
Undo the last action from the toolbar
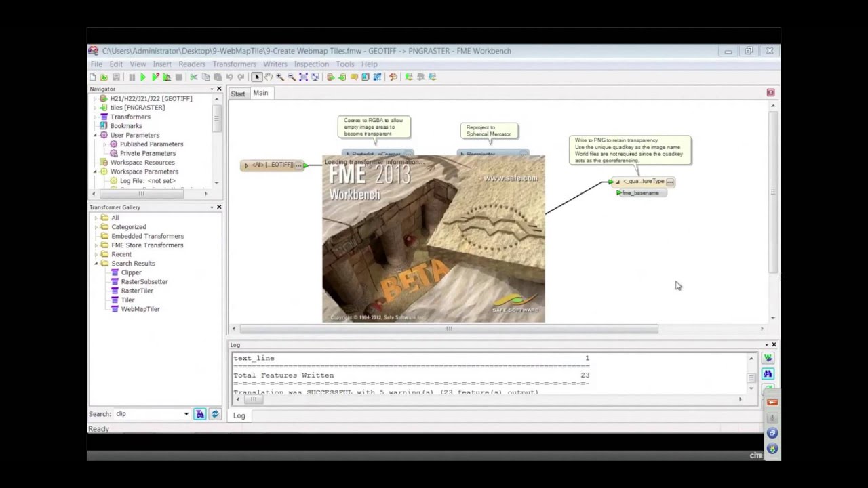pyautogui.click(x=229, y=77)
